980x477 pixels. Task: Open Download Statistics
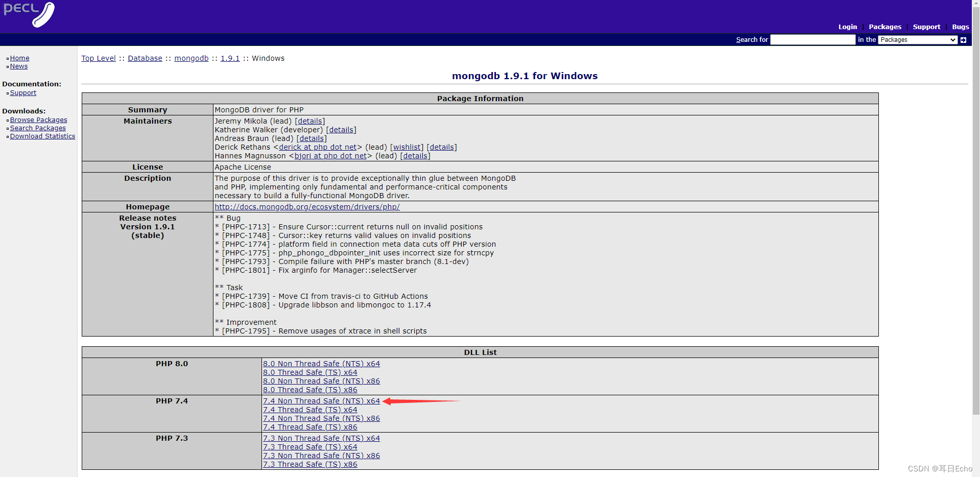(42, 136)
